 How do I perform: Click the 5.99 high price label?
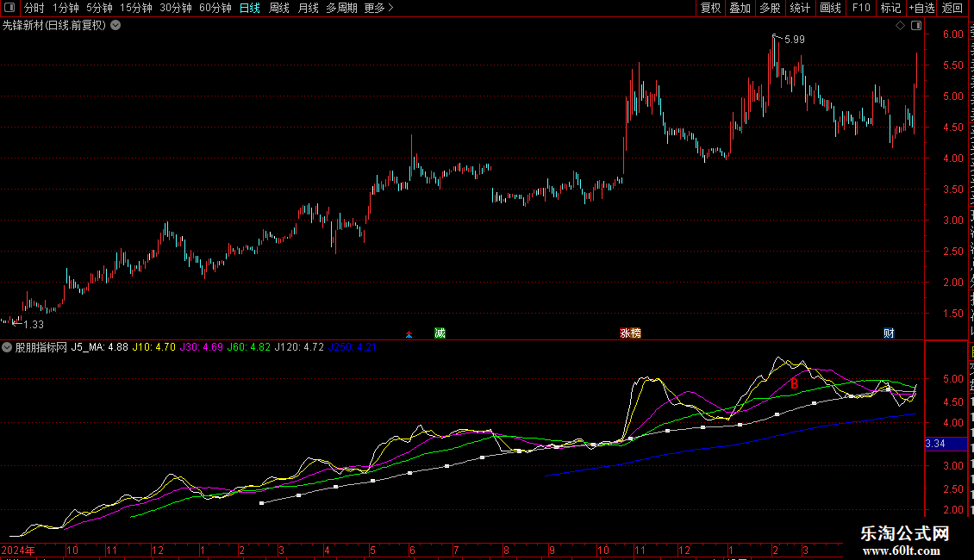tap(795, 40)
